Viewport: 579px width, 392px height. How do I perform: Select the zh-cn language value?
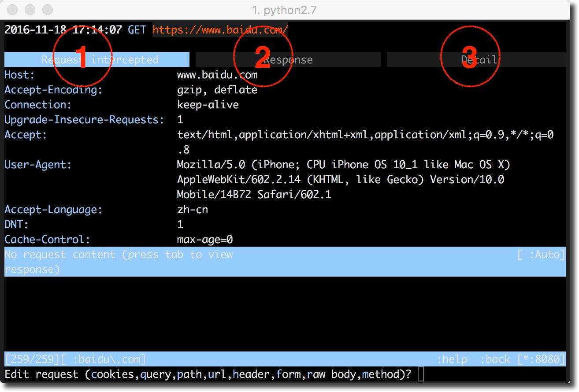click(x=193, y=210)
